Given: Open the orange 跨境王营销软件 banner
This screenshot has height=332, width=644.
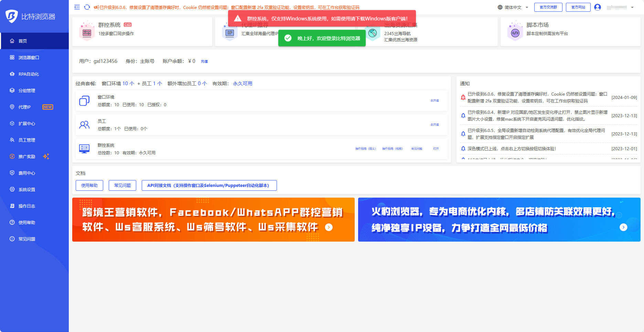Looking at the screenshot, I should pyautogui.click(x=213, y=220).
